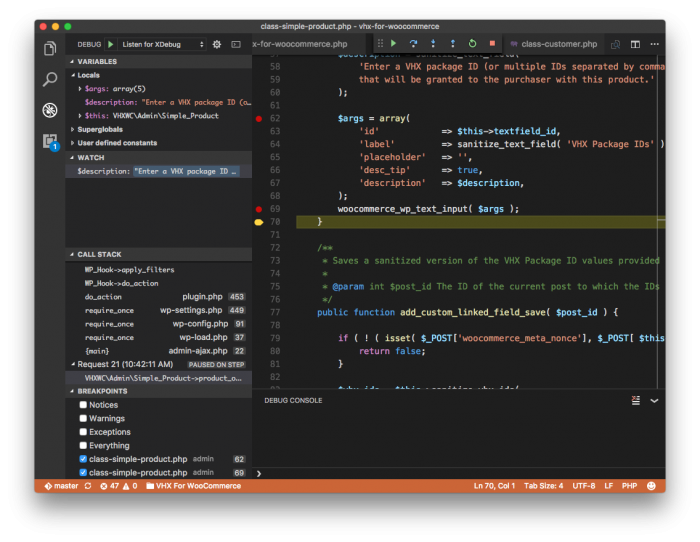The image size is (700, 542).
Task: Expand Superglobals scope
Action: point(72,129)
